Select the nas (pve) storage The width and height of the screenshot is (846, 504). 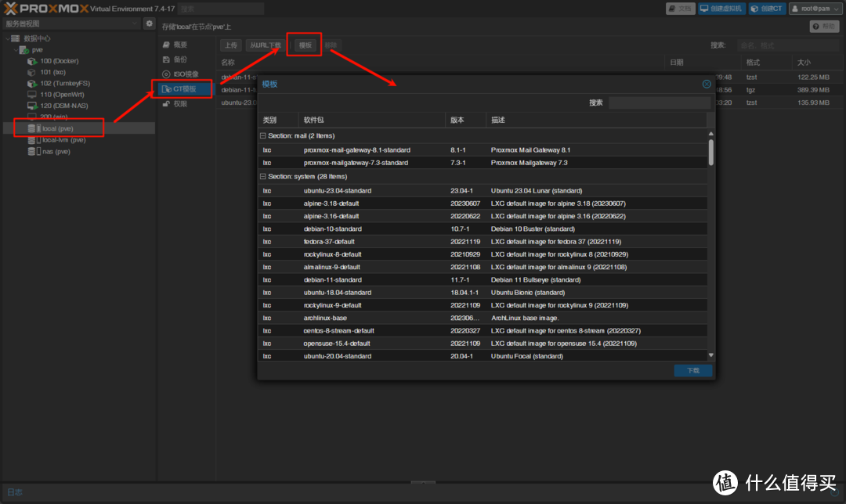point(56,152)
